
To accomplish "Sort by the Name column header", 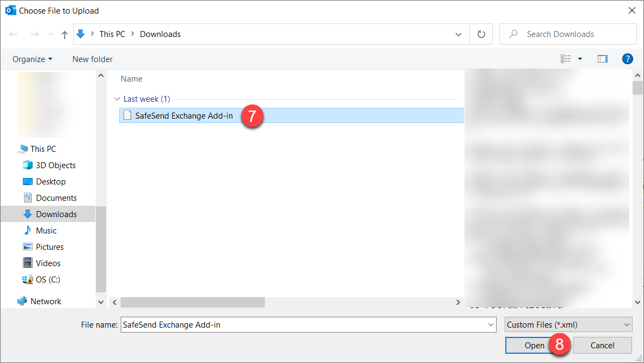I will point(132,79).
